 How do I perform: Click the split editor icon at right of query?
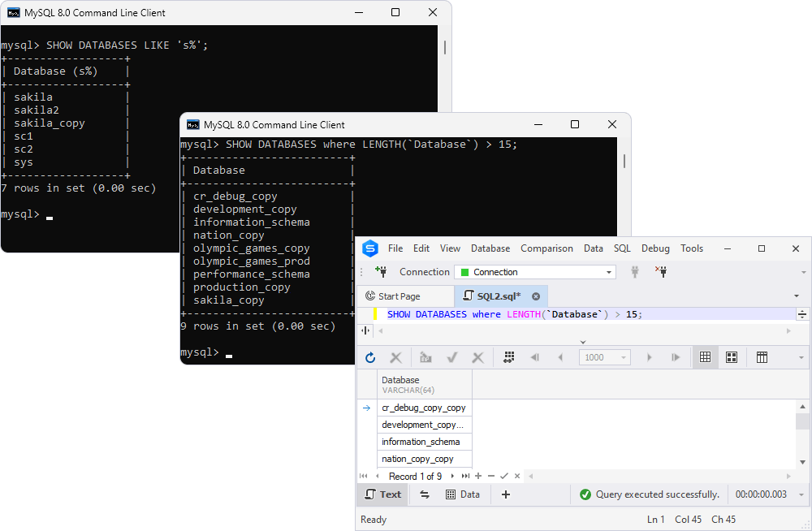coord(802,314)
